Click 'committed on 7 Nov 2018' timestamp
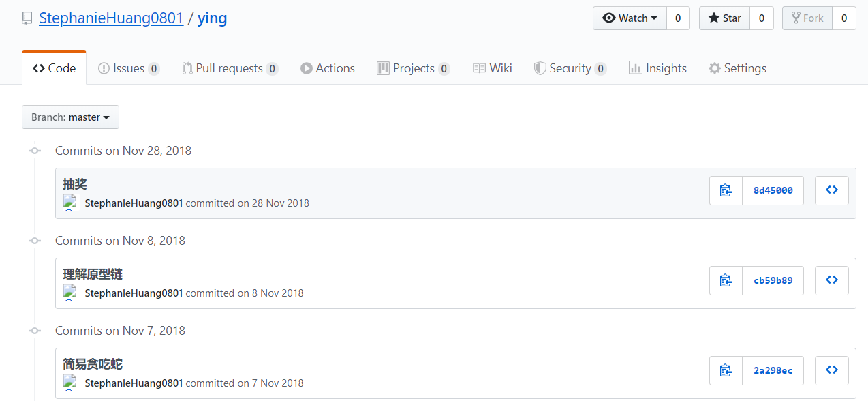The image size is (868, 401). pos(245,383)
